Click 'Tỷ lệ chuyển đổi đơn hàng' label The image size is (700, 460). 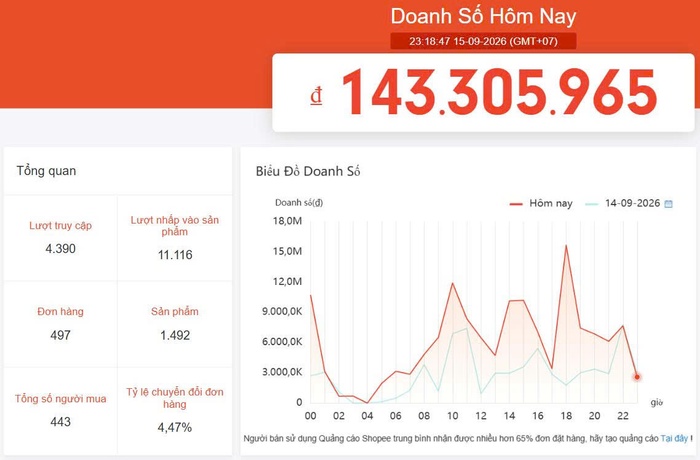(175, 398)
